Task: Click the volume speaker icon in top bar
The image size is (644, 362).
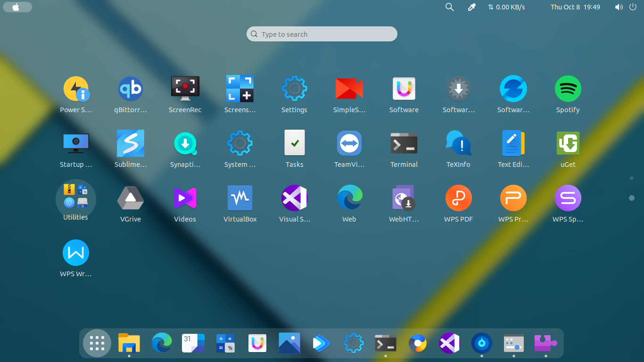Action: [x=619, y=7]
